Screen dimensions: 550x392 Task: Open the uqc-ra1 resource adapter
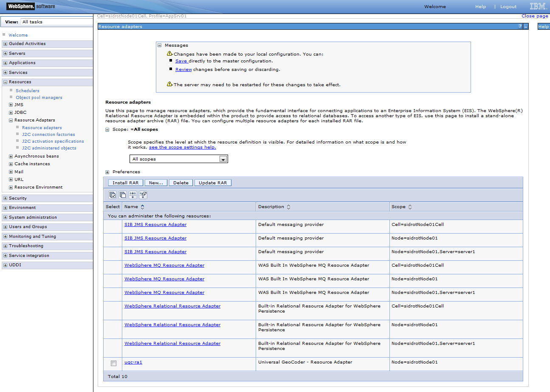click(133, 362)
